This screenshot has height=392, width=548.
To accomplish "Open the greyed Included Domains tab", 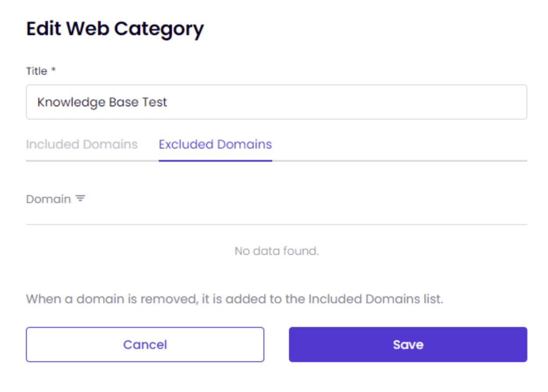I will (82, 144).
